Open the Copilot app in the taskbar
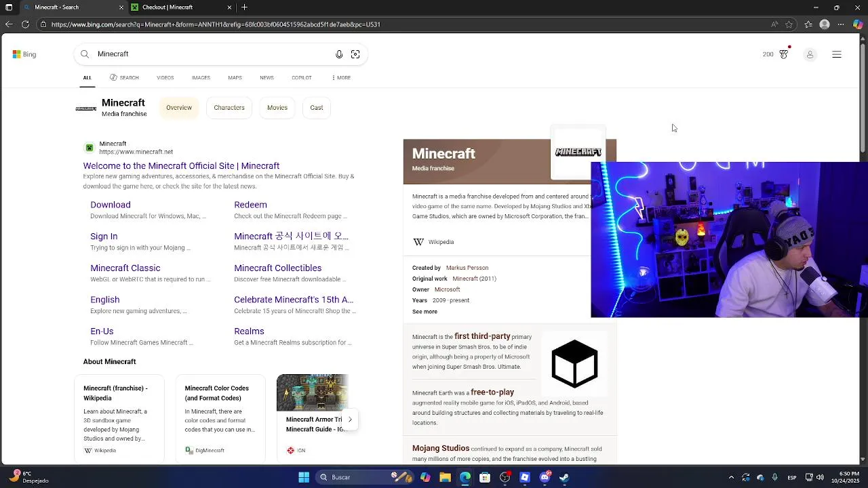Viewport: 868px width, 488px height. pos(425,477)
